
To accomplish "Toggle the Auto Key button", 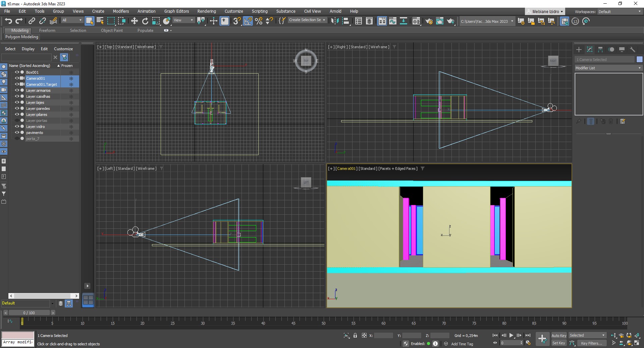I will 558,335.
